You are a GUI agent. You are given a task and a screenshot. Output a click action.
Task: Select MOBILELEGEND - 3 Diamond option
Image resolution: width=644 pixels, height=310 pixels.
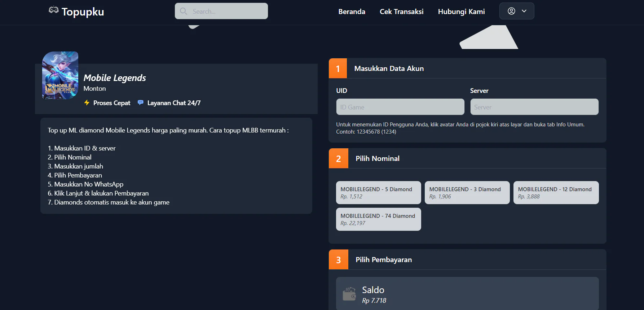(x=467, y=193)
